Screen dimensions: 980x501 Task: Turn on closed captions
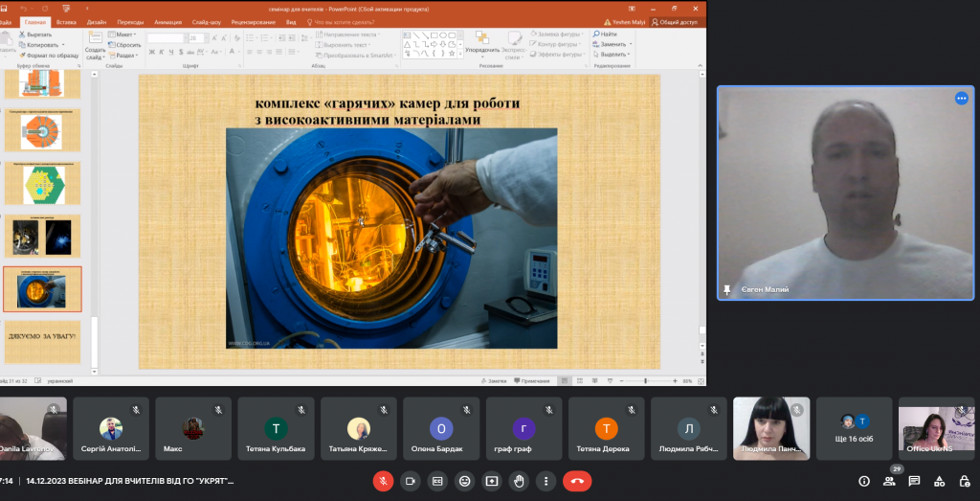(x=437, y=480)
